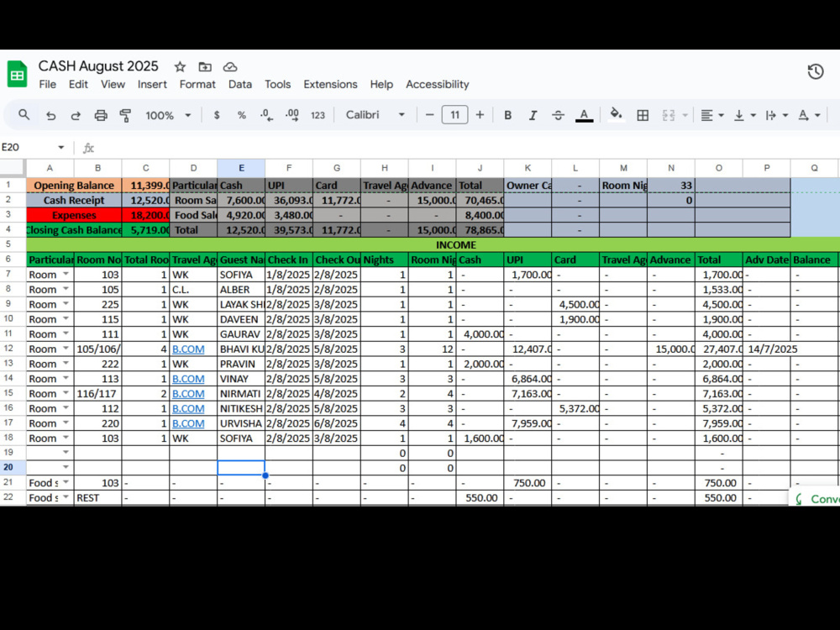Decrease decimal places

[266, 115]
